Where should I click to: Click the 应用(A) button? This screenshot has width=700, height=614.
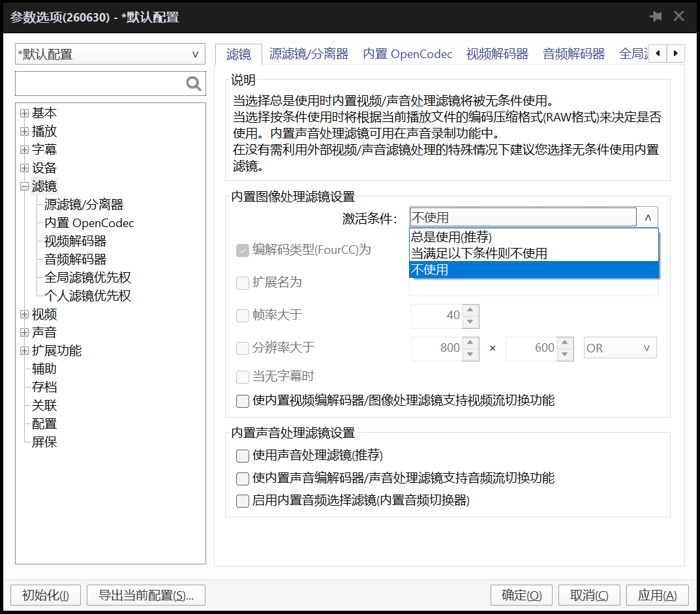coord(657,595)
